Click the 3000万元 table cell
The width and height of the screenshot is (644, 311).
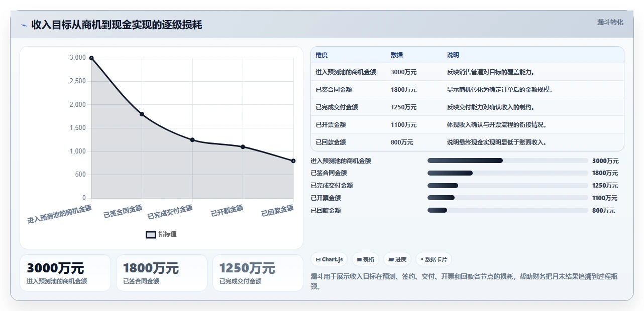(x=403, y=72)
